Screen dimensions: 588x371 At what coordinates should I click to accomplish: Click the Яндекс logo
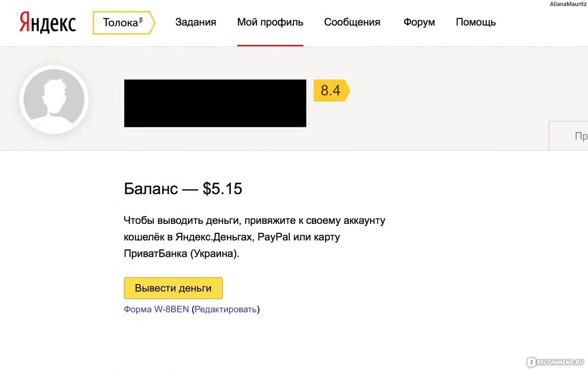pyautogui.click(x=48, y=22)
